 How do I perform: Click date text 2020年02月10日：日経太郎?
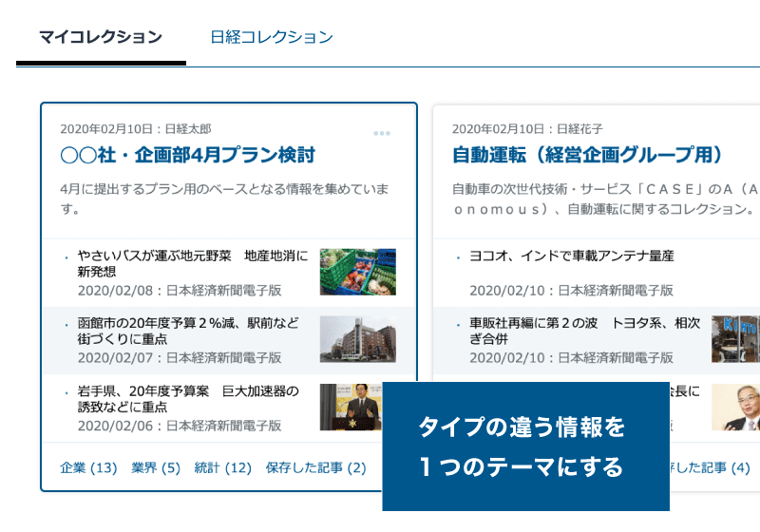[136, 129]
